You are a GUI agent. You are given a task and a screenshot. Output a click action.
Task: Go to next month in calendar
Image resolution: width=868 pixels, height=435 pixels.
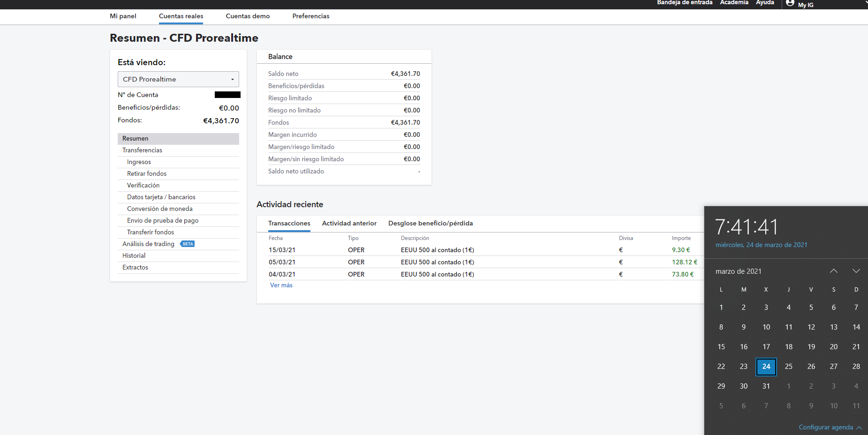856,271
